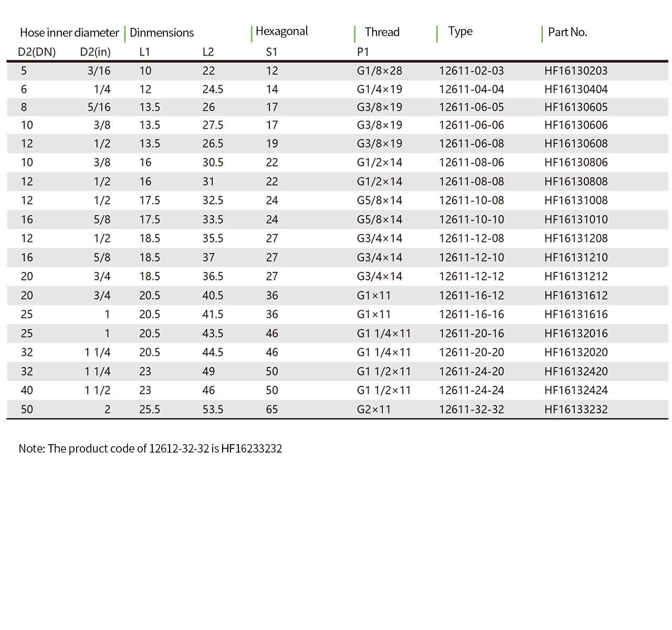Click type code 12611-16-16
The height and width of the screenshot is (630, 672).
(x=471, y=314)
